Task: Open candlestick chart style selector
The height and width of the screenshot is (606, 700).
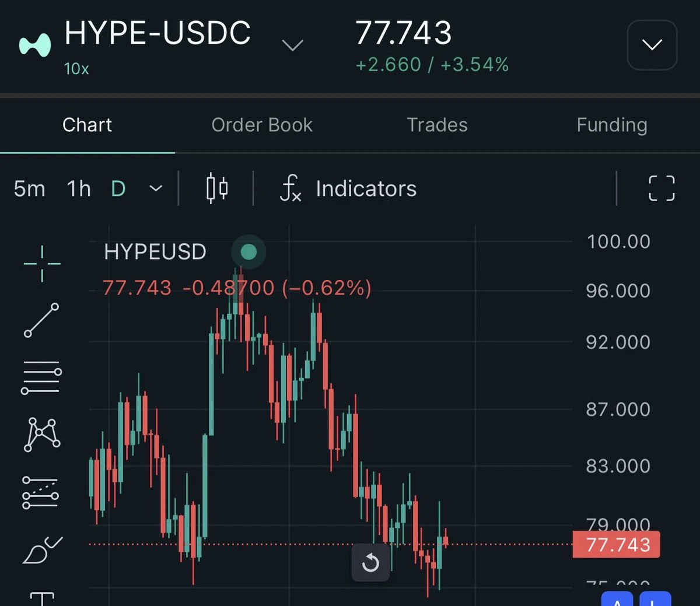Action: 217,188
